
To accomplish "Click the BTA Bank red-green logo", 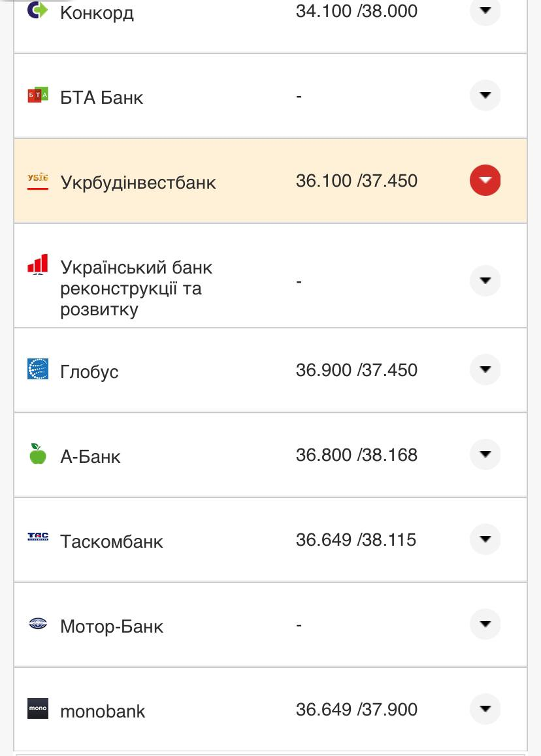I will click(x=38, y=95).
